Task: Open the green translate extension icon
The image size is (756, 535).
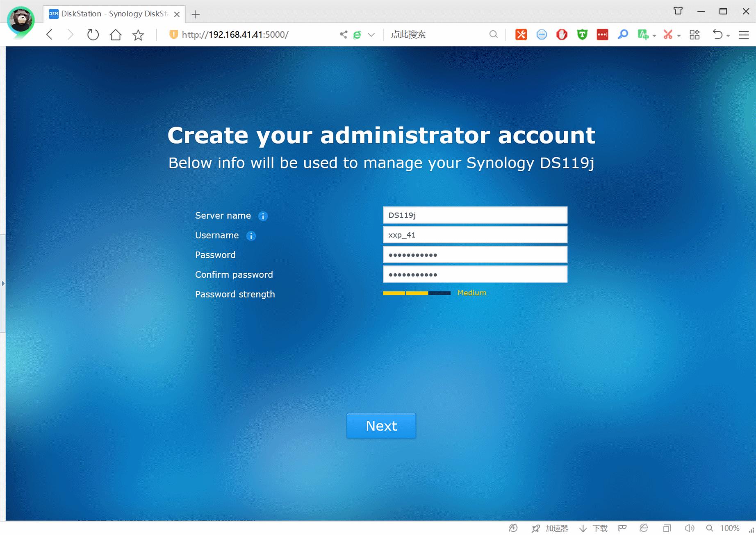Action: tap(643, 34)
